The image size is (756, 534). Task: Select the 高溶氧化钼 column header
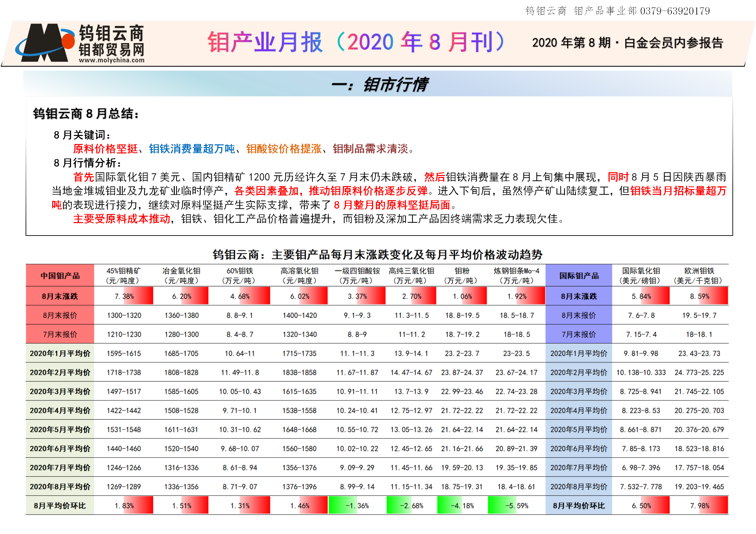299,276
